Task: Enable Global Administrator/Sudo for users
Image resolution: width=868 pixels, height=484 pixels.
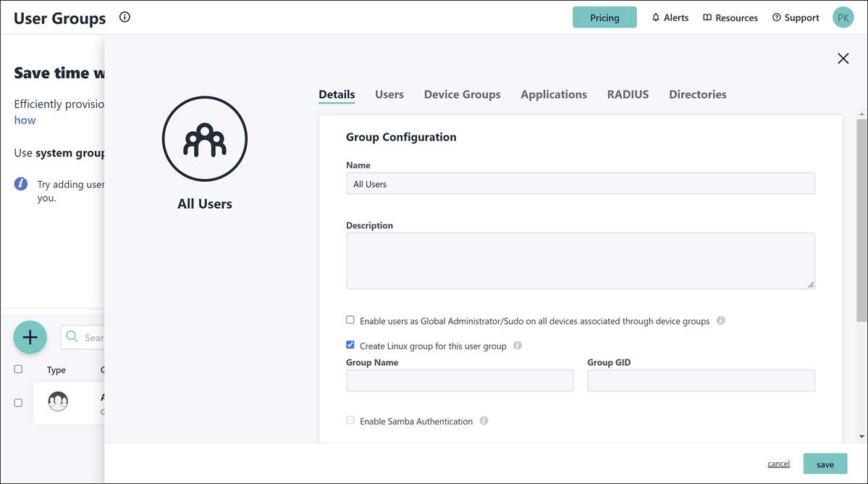Action: click(x=350, y=319)
